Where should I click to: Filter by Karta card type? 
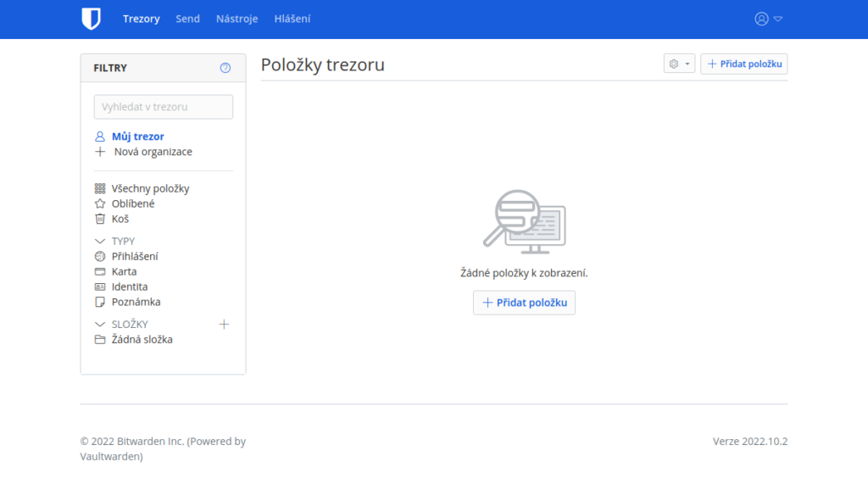pyautogui.click(x=124, y=272)
